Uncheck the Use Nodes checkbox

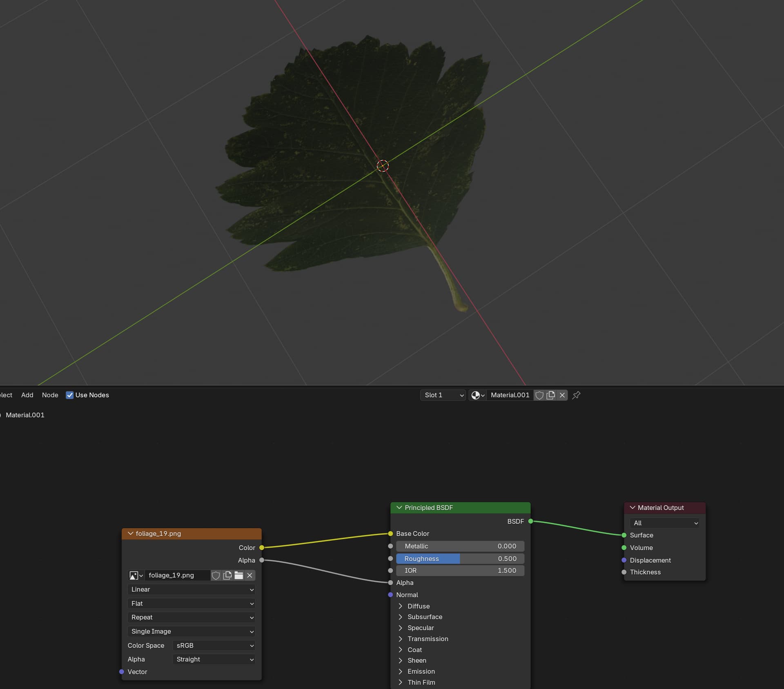(70, 395)
